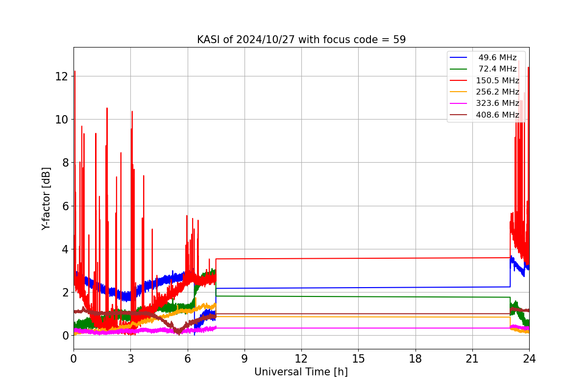Click the x-axis tick label "6"
Image resolution: width=588 pixels, height=392 pixels.
[188, 359]
